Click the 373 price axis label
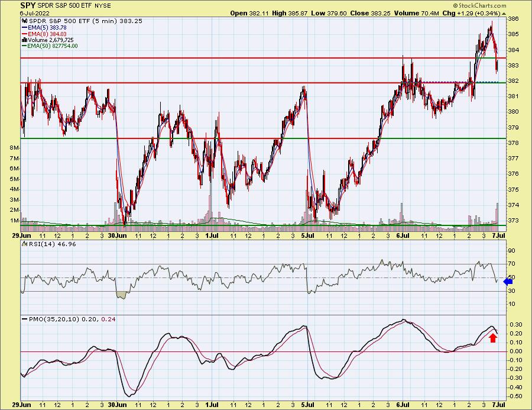The image size is (532, 410). tap(514, 221)
